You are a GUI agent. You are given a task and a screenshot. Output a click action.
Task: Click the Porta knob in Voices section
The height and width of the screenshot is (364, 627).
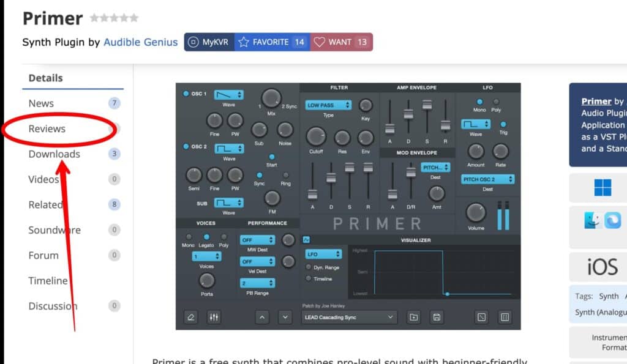point(207,281)
